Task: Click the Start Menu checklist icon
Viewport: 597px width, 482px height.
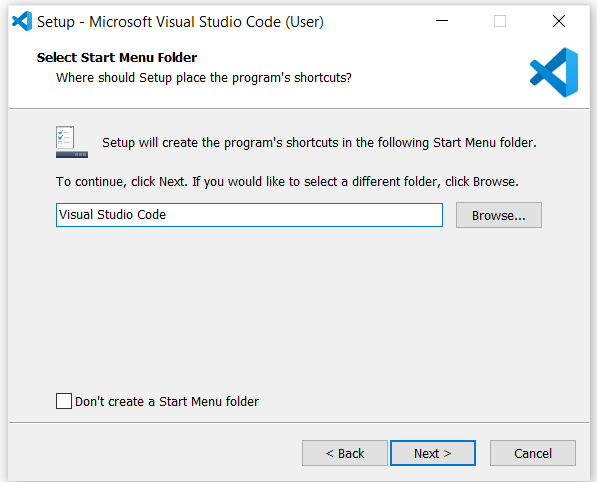Action: point(72,142)
